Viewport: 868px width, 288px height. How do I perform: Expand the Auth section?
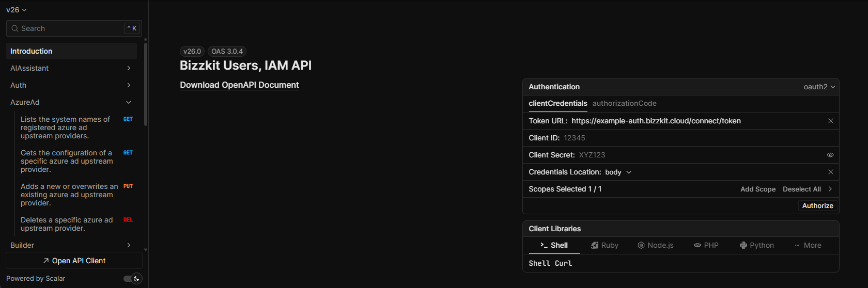point(129,85)
